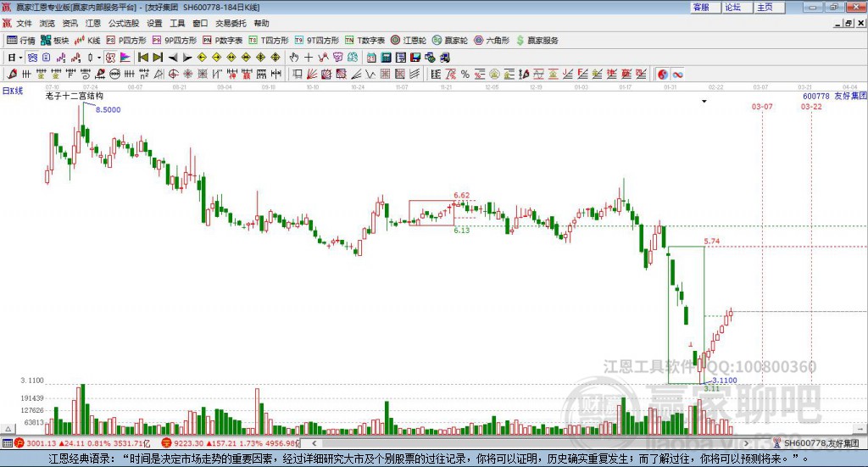Click the Shanghai index 3001.13 status entry
868x467 pixels.
click(82, 443)
